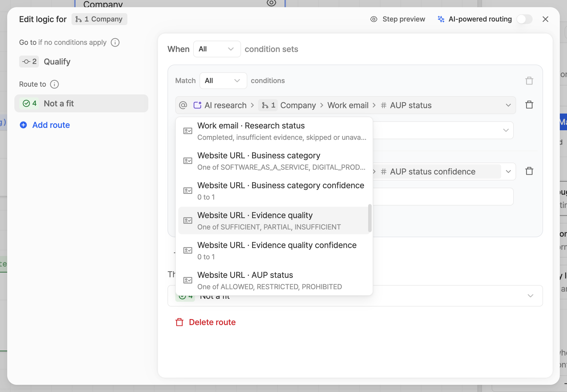The image size is (567, 392).
Task: Click the icon beside Evidence quality confidence option
Action: [x=188, y=250]
